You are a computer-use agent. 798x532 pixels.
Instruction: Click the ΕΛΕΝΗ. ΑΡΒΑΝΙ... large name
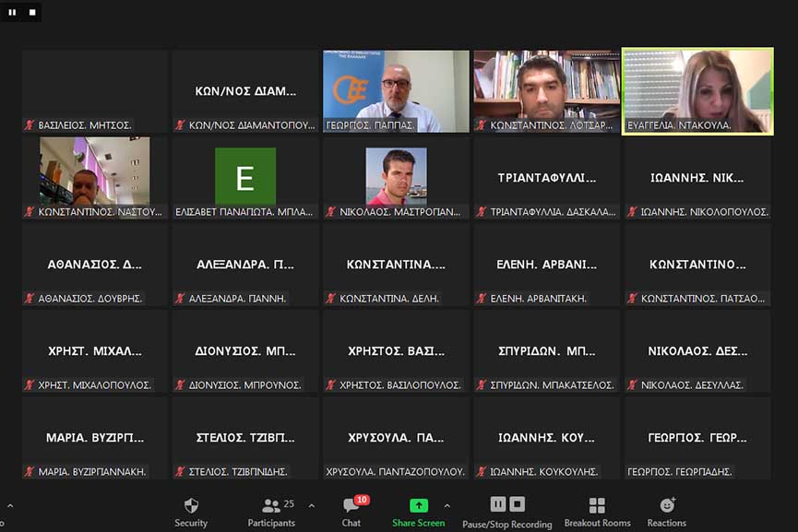546,265
